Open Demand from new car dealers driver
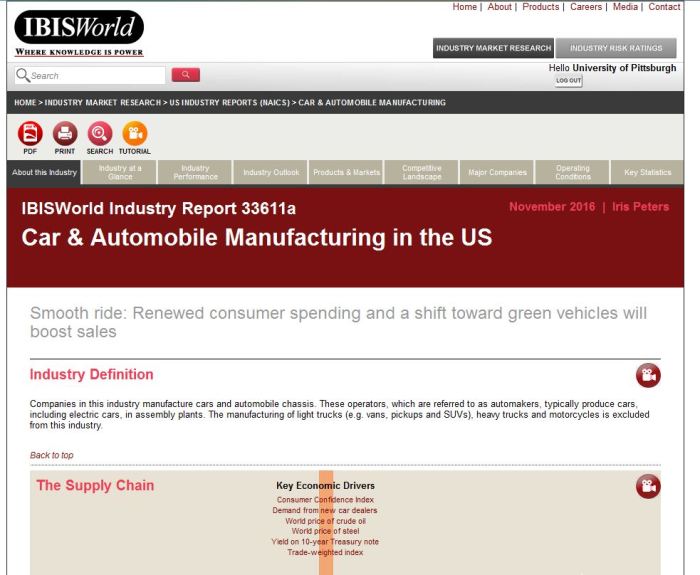This screenshot has width=700, height=575. (x=325, y=510)
